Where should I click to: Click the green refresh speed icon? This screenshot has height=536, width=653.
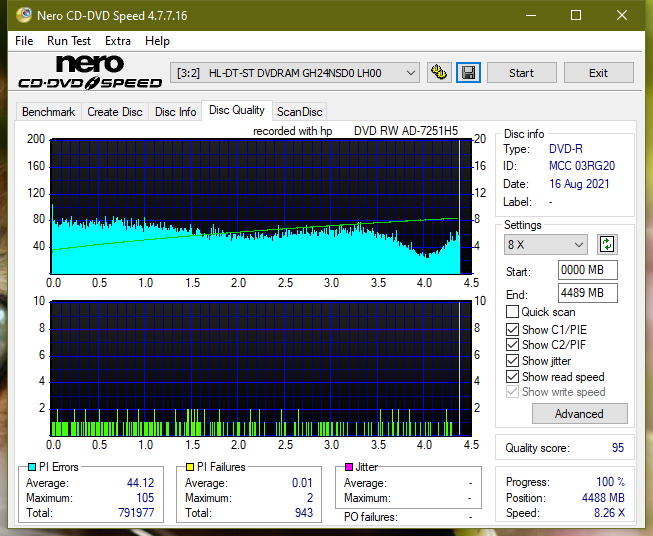(x=607, y=244)
